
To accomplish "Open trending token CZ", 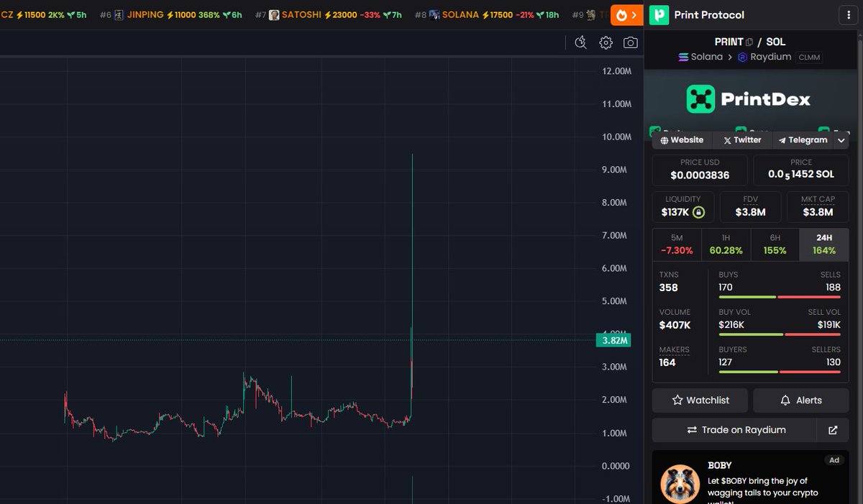I will [44, 14].
